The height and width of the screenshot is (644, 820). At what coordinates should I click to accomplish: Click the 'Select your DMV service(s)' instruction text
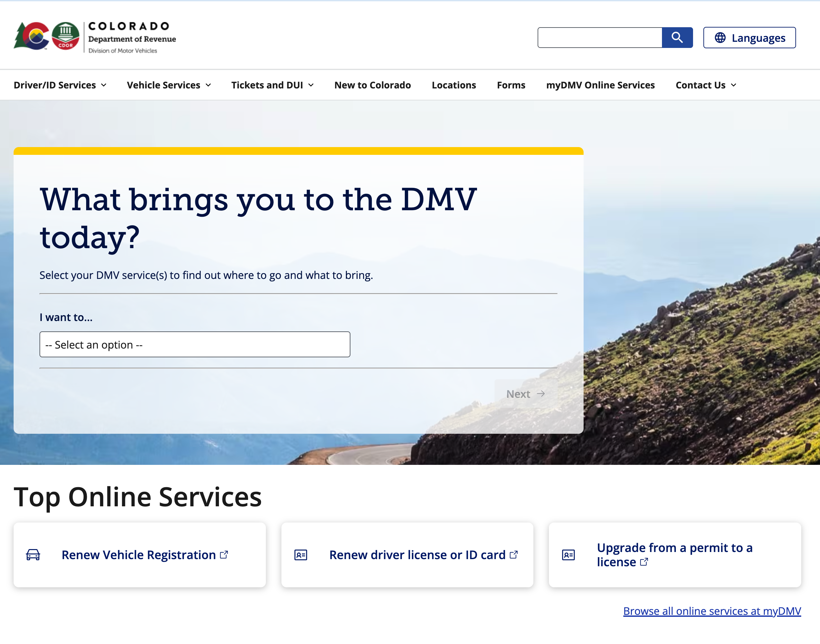click(x=206, y=275)
